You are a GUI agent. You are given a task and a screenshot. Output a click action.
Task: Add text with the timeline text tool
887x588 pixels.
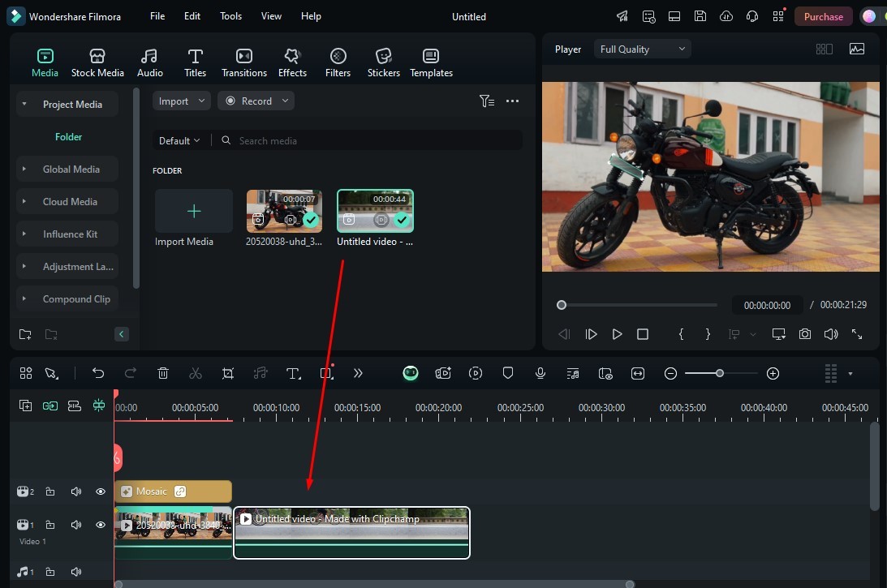click(x=293, y=373)
